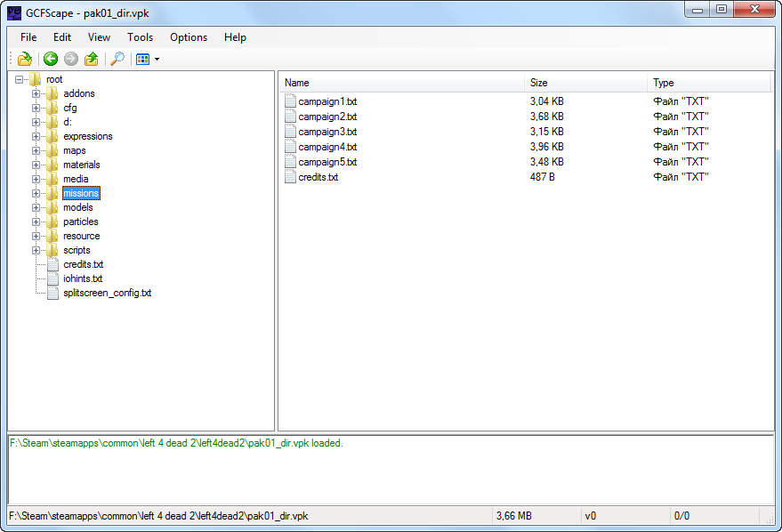The image size is (782, 532).
Task: Select the scripts folder label
Action: pos(77,250)
